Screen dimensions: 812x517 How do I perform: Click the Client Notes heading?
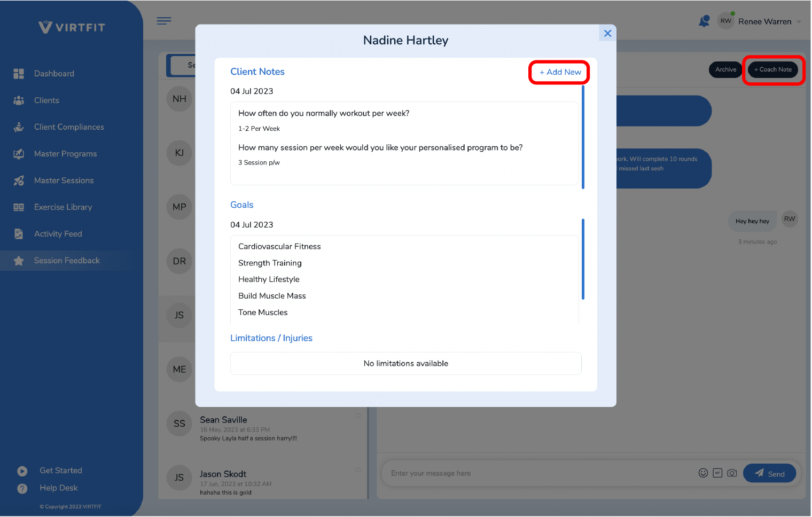(x=257, y=72)
